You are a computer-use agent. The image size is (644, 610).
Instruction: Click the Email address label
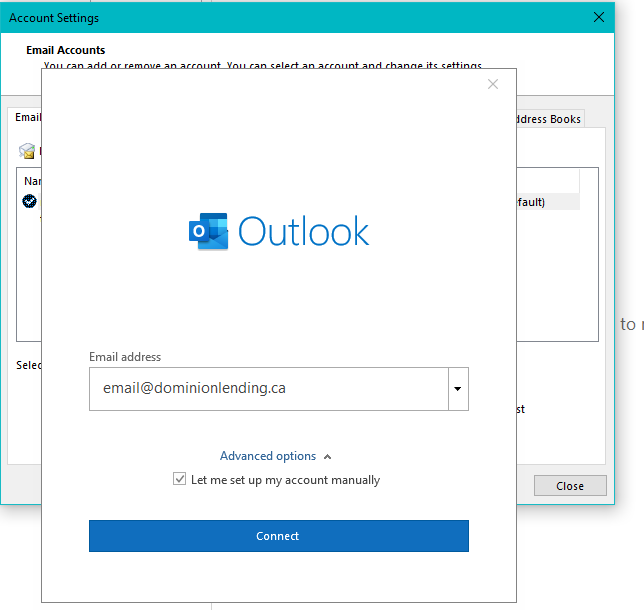coord(125,357)
